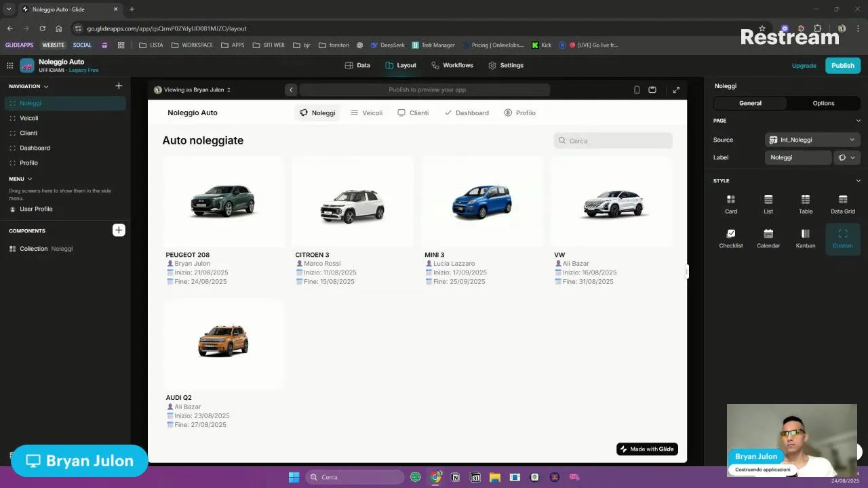Open the Label icon picker dropdown
Image resolution: width=868 pixels, height=488 pixels.
(847, 157)
